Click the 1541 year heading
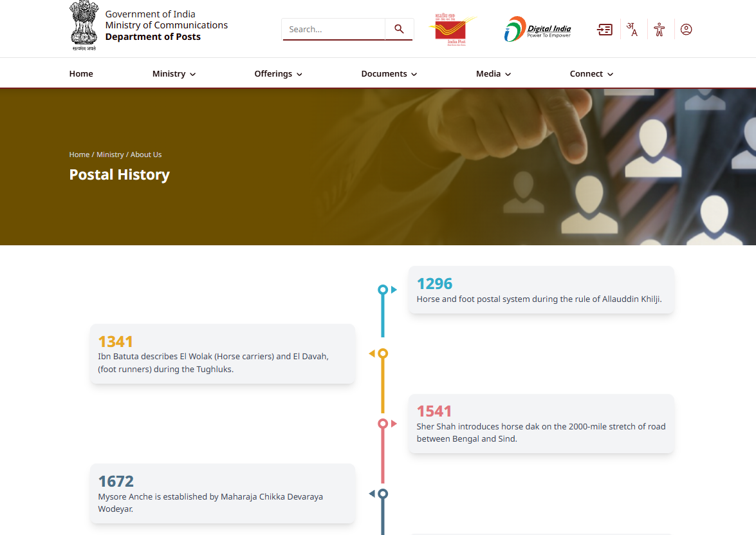Screen dimensions: 756x535 click(434, 411)
